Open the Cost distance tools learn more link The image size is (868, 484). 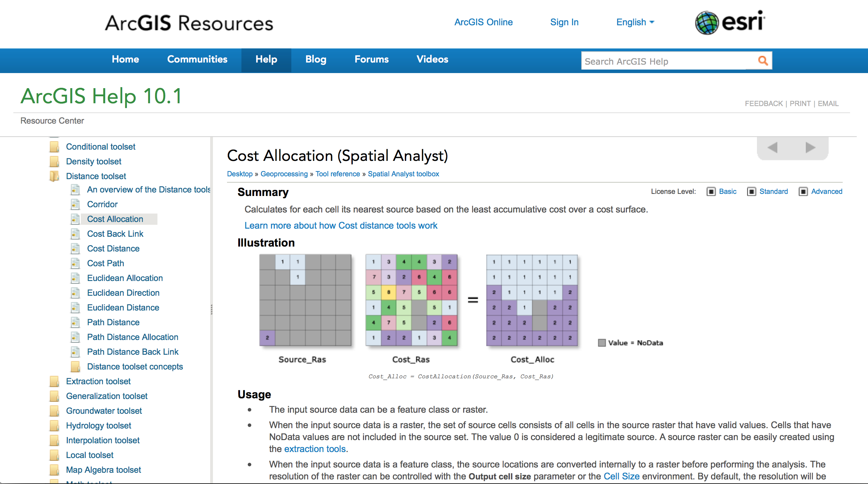click(341, 225)
